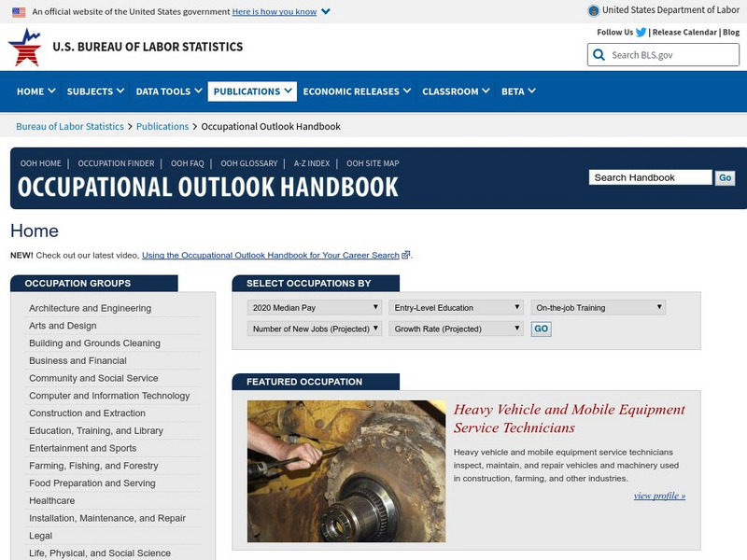
Task: Open the HOME navigation menu
Action: [x=35, y=91]
